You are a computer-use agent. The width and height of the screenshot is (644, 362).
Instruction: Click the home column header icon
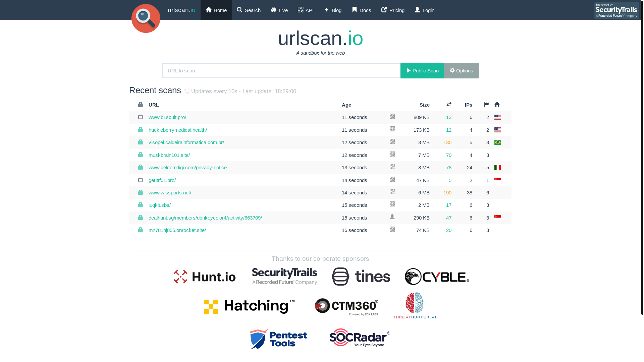click(x=497, y=105)
